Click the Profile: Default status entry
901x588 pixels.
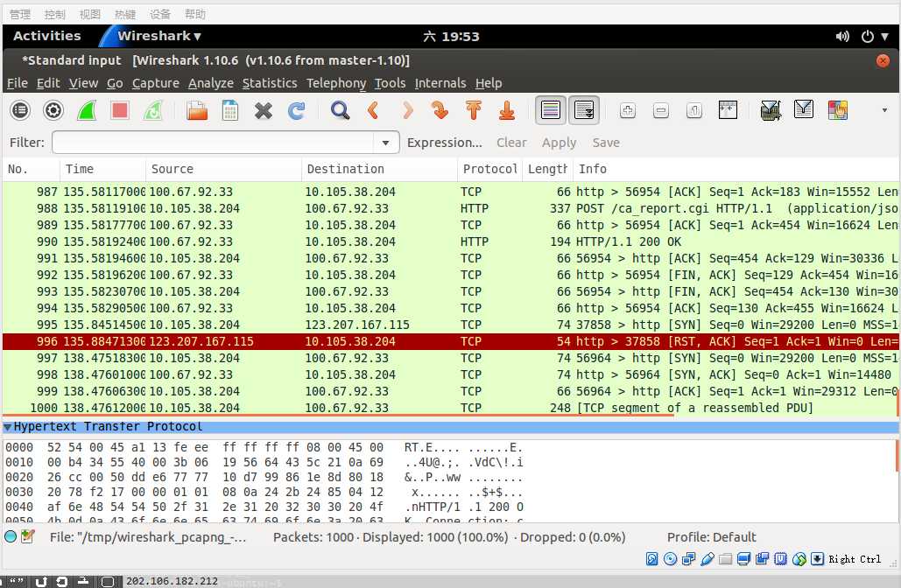coord(711,537)
